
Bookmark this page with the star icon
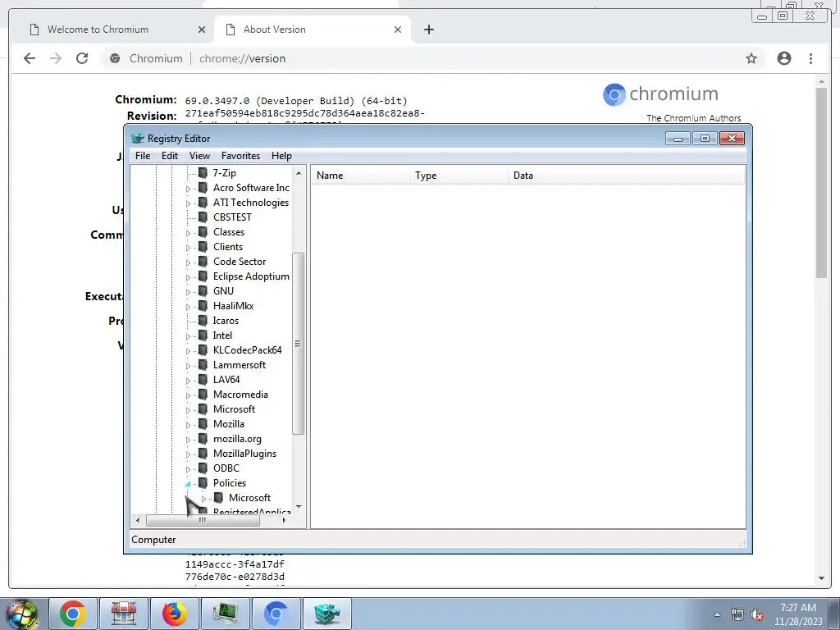[751, 58]
